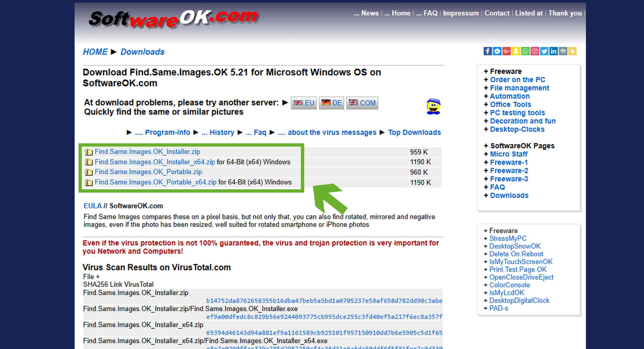Open Thank you in top navigation
The height and width of the screenshot is (349, 644).
565,13
